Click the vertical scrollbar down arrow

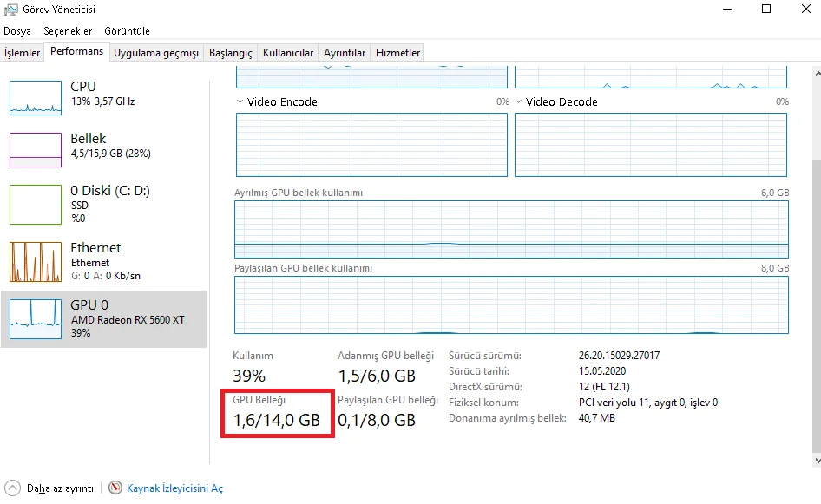[815, 459]
